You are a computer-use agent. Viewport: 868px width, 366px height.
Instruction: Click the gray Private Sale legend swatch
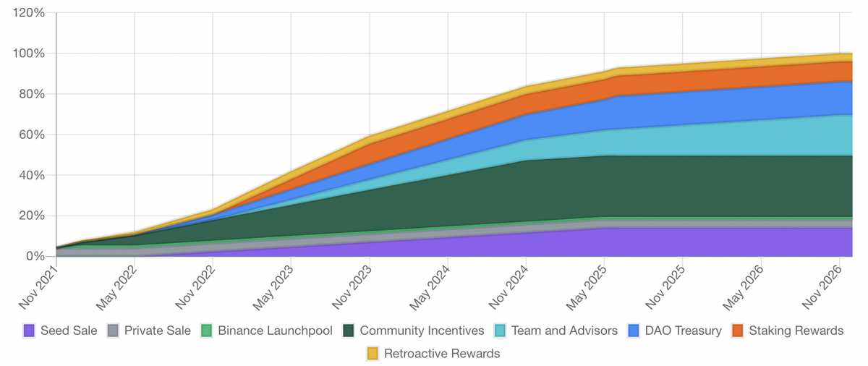pyautogui.click(x=113, y=331)
